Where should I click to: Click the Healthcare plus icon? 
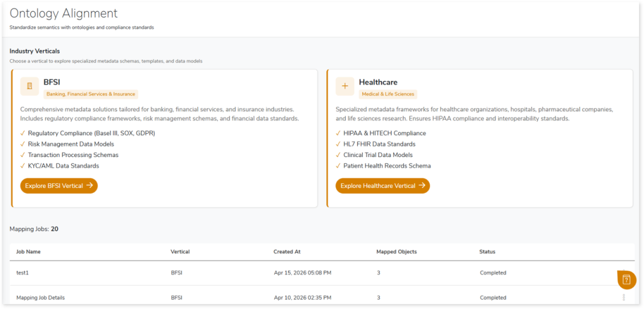click(345, 86)
